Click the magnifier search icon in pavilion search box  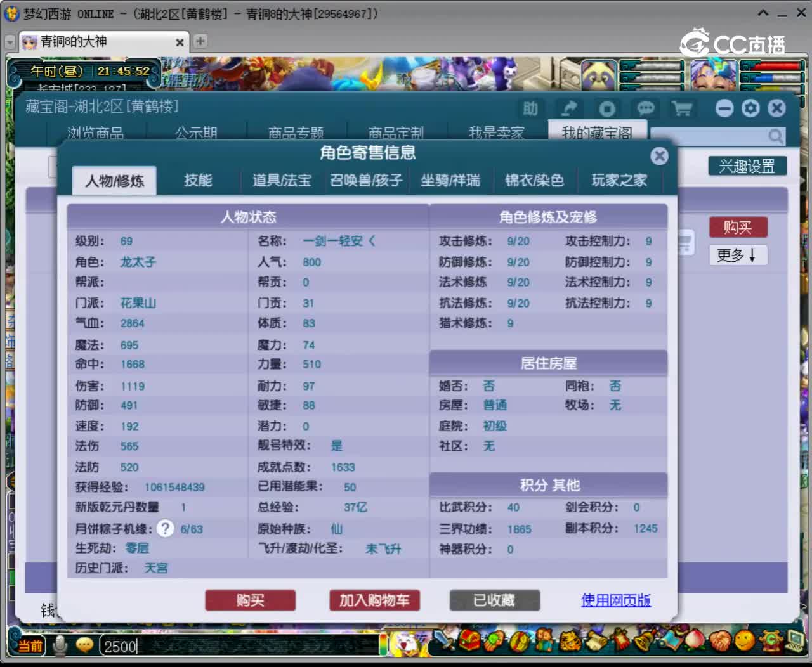[x=775, y=136]
